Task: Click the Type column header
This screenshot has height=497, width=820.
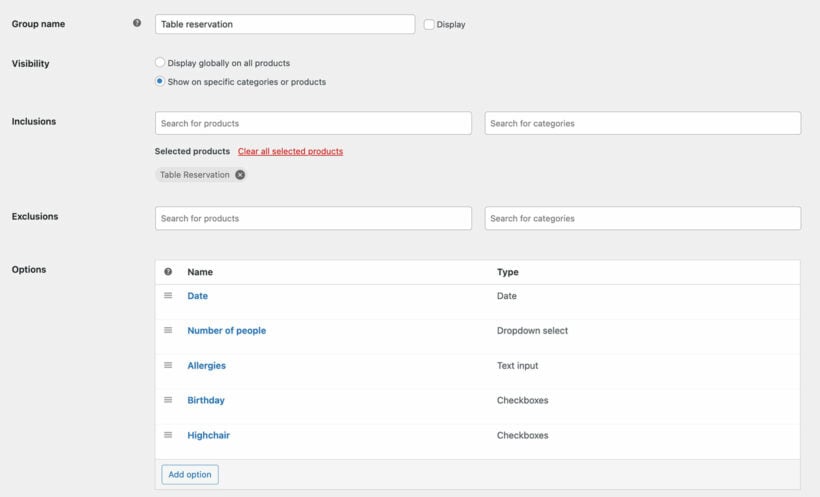Action: [508, 272]
